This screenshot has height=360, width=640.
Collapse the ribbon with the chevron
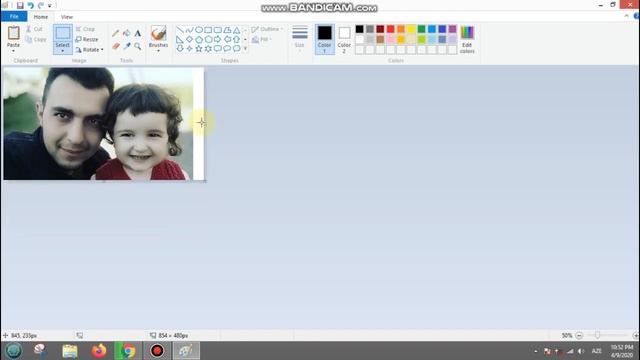[626, 16]
